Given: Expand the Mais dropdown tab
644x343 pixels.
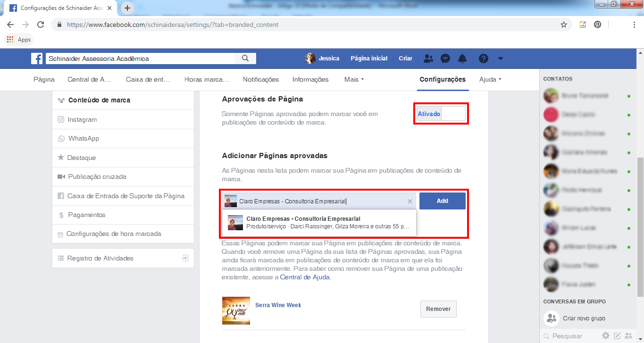Looking at the screenshot, I should (354, 79).
